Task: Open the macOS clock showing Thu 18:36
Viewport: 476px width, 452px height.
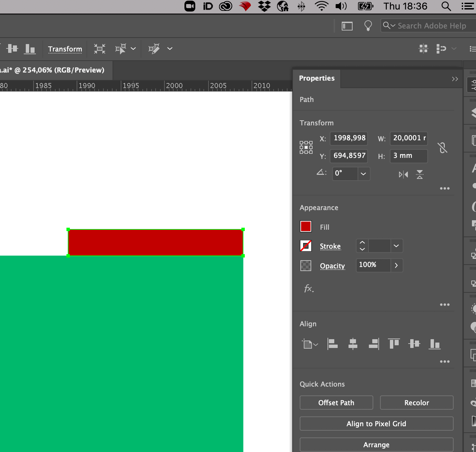Action: pyautogui.click(x=405, y=6)
